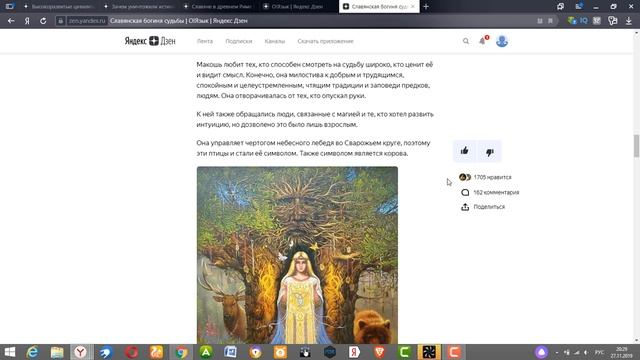The image size is (640, 360).
Task: Launch Internet Explorer from taskbar
Action: click(x=33, y=352)
